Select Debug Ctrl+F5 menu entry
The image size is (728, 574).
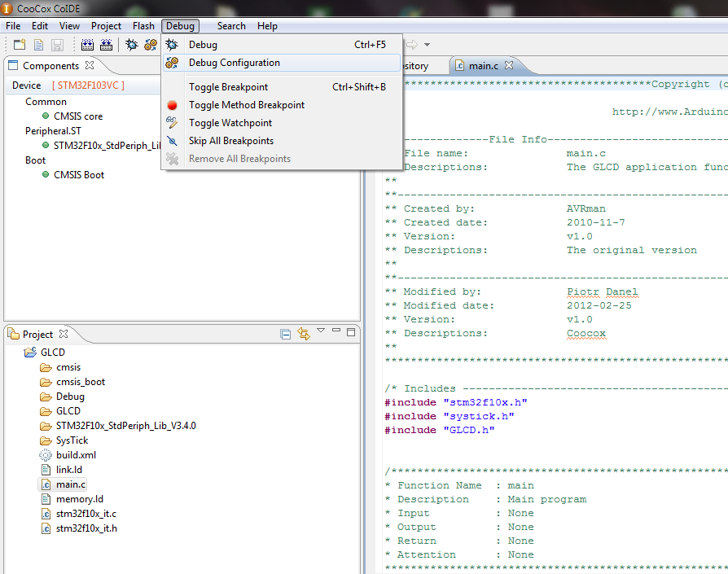(282, 45)
